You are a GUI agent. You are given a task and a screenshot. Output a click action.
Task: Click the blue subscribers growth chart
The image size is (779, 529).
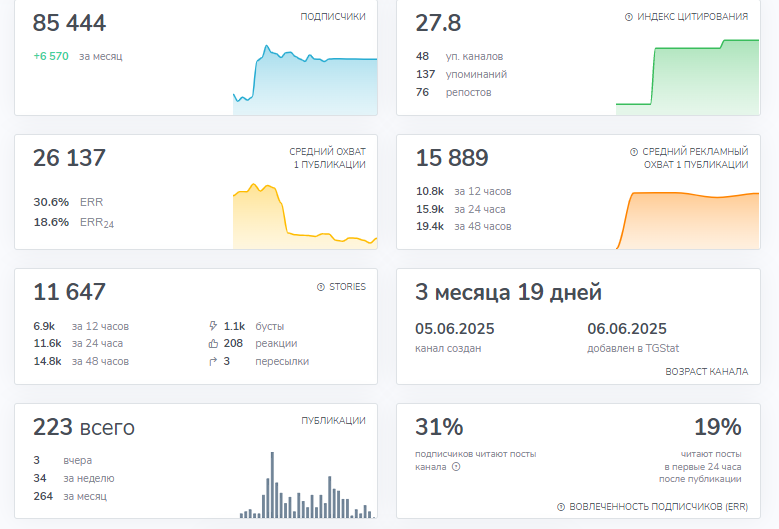(305, 79)
